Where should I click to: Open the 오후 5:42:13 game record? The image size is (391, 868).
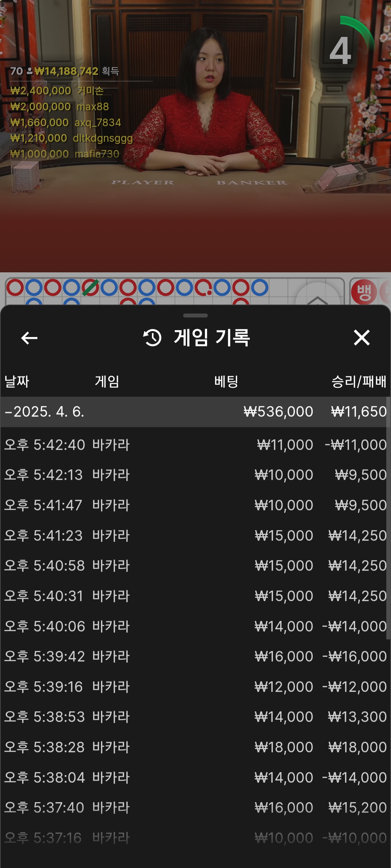tap(195, 475)
